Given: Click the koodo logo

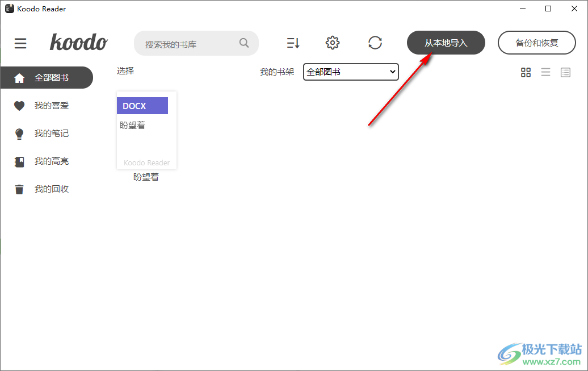Looking at the screenshot, I should coord(79,42).
